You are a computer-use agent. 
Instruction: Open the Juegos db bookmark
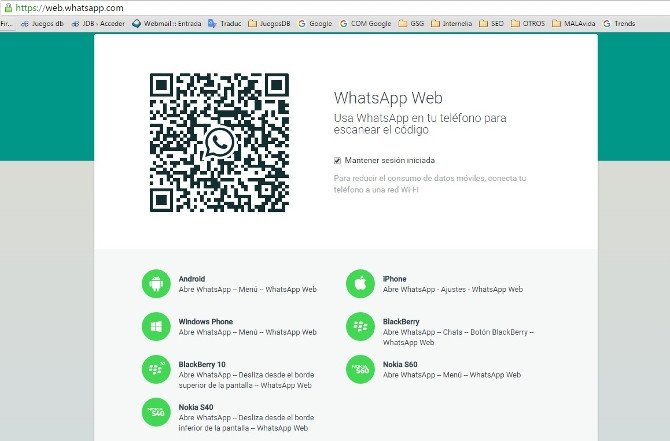[42, 24]
